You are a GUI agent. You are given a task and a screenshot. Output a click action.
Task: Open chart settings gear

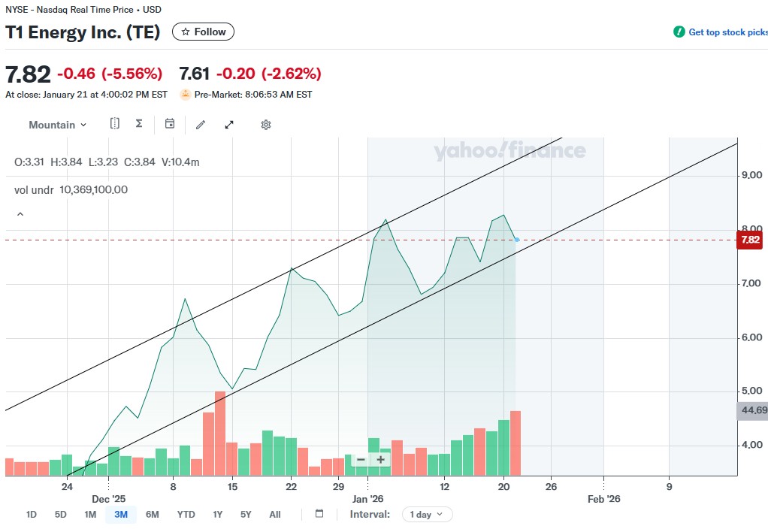point(265,125)
